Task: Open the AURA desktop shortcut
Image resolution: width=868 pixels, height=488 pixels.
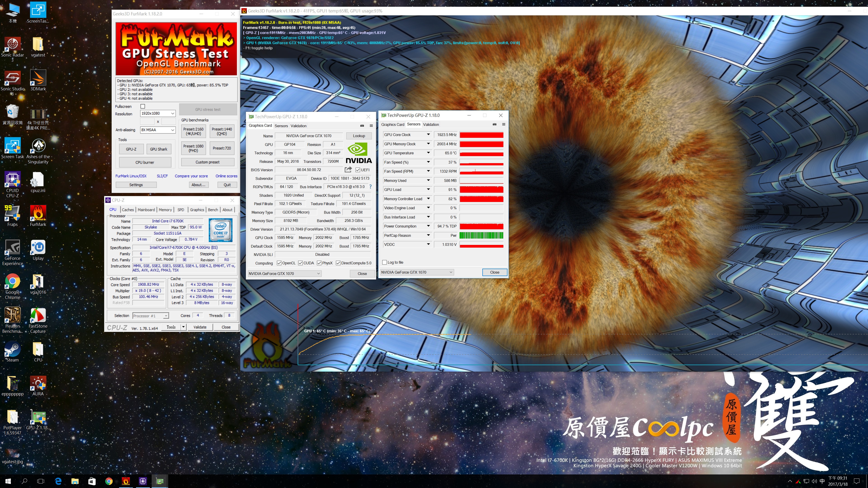Action: click(x=38, y=386)
